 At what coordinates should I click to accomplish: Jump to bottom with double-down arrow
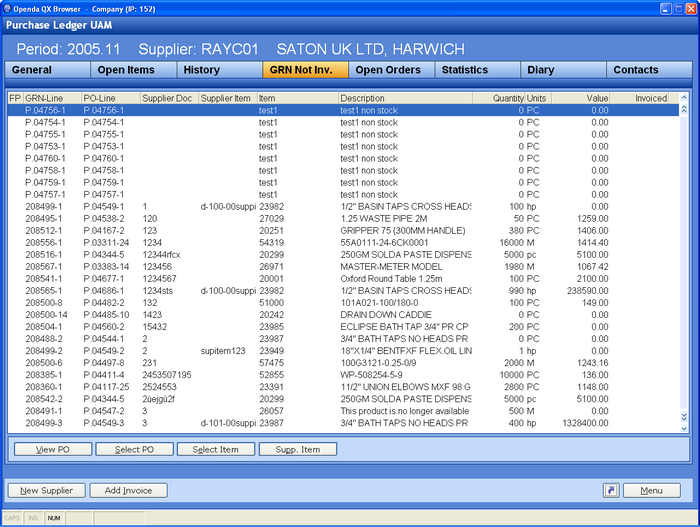click(684, 417)
